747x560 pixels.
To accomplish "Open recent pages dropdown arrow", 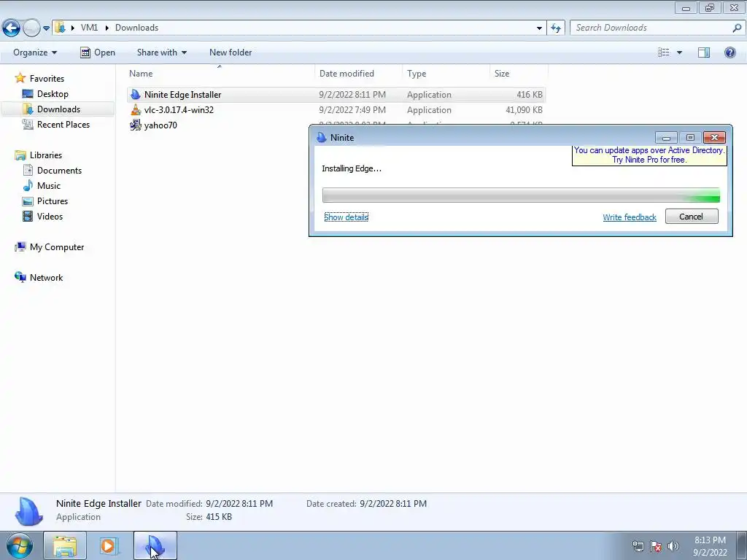I will point(46,28).
